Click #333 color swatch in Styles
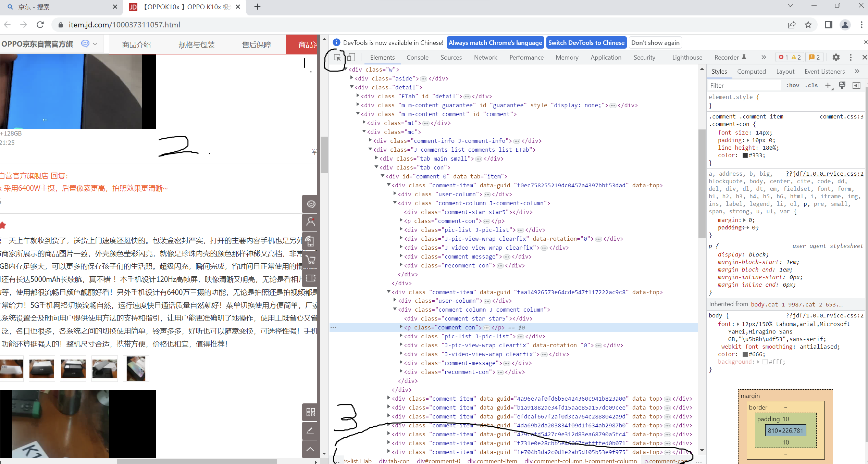868x464 pixels. pos(745,155)
